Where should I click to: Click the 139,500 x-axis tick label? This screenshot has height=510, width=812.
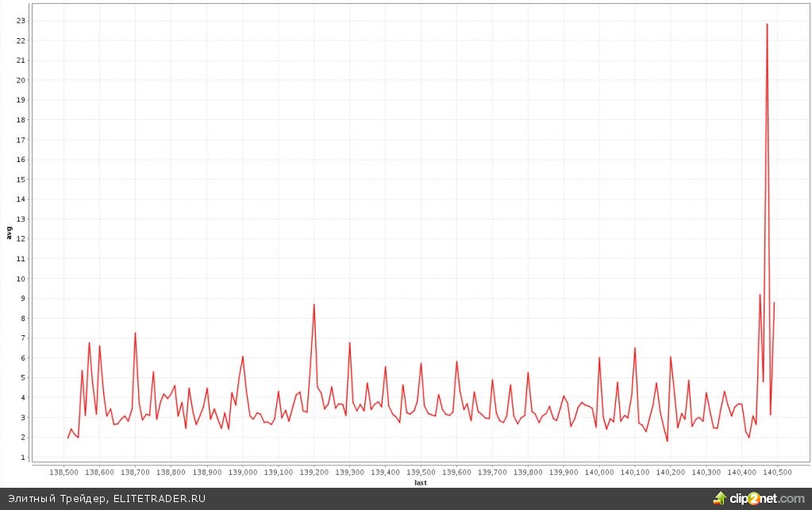[421, 472]
